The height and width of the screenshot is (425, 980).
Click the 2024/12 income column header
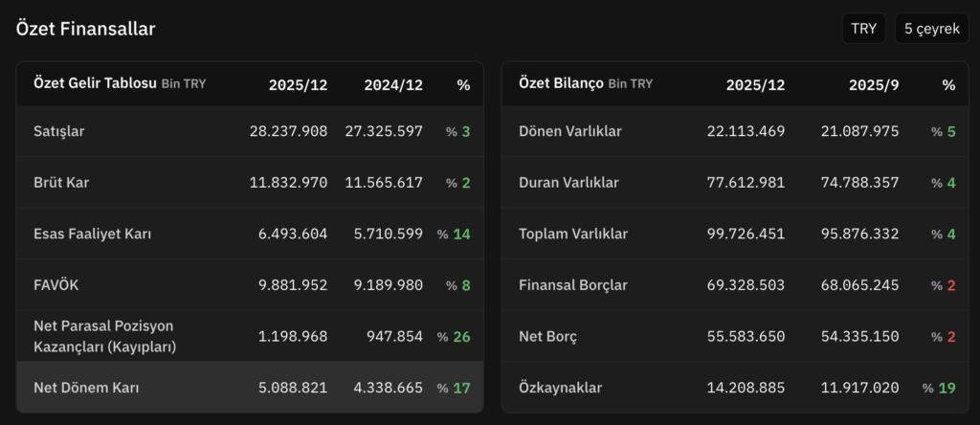[393, 84]
